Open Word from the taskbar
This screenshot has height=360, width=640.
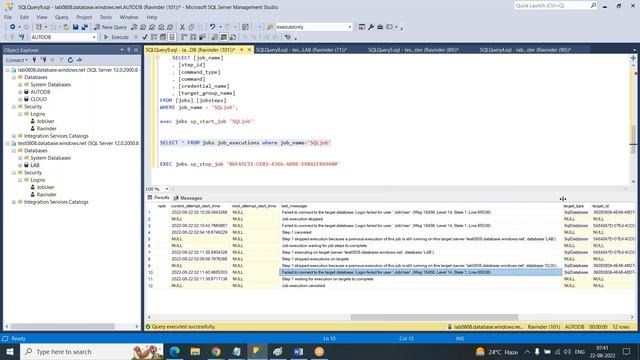298,351
